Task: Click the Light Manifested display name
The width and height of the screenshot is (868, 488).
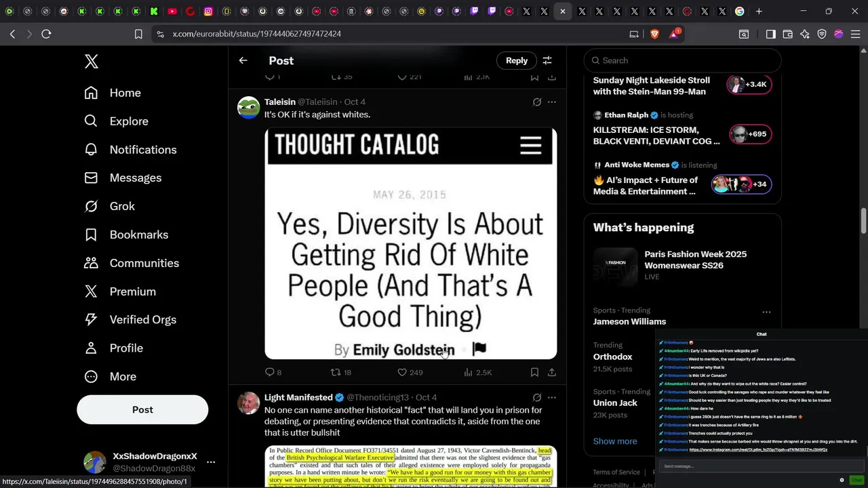Action: click(298, 397)
